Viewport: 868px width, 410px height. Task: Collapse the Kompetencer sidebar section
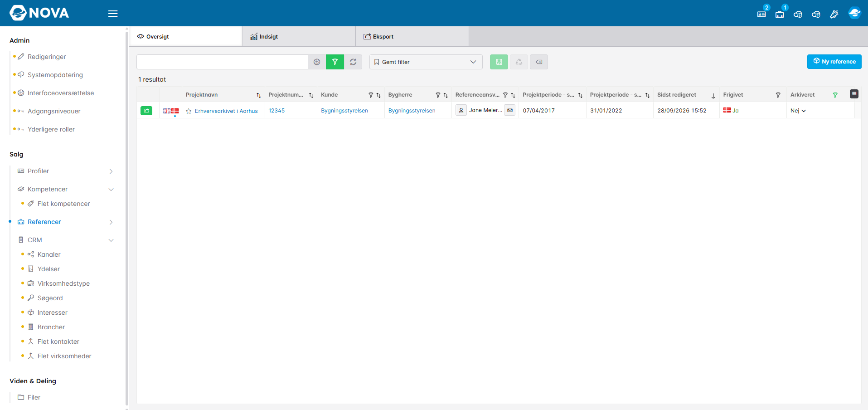[111, 190]
